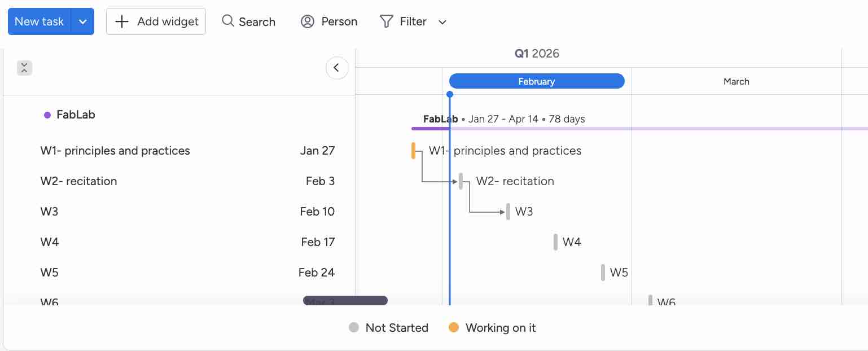
Task: Click the gray W4 task marker
Action: tap(556, 242)
